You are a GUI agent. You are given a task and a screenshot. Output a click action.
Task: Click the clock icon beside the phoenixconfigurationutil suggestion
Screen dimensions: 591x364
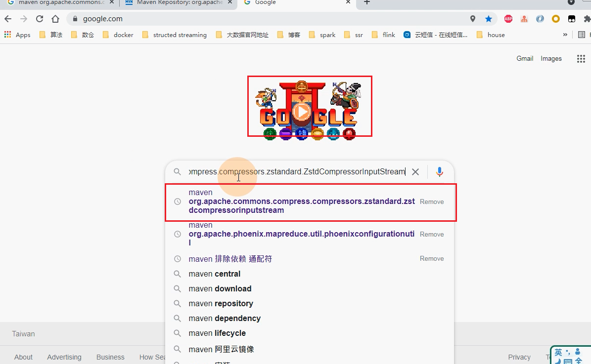[177, 234]
